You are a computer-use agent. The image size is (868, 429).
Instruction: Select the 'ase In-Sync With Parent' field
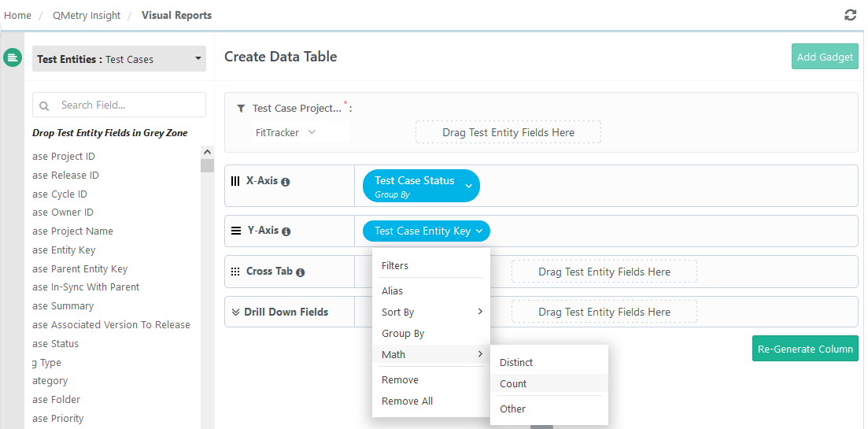point(86,287)
